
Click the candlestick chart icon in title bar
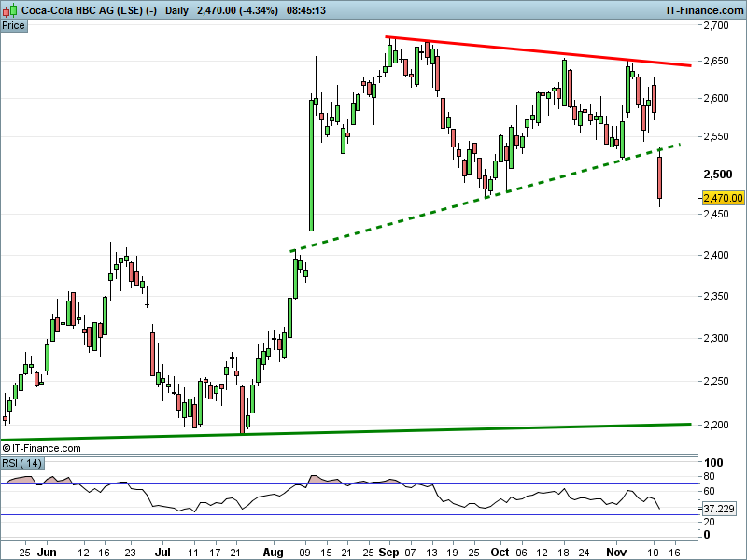pos(10,10)
